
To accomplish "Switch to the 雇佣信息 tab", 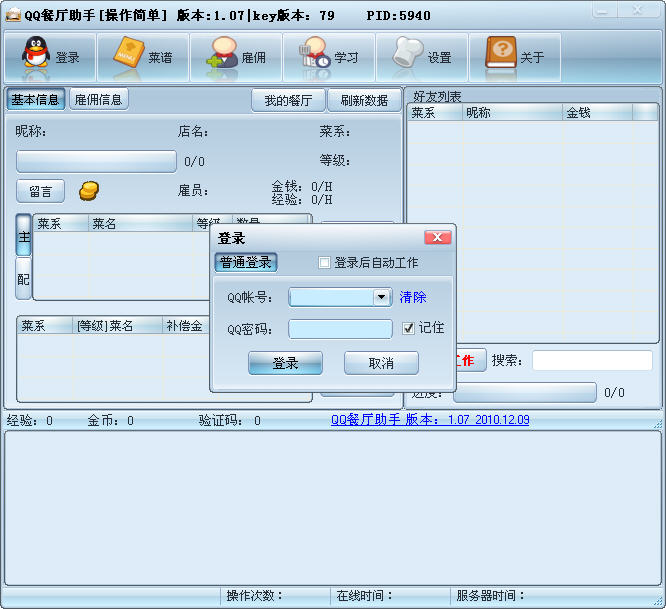I will tap(99, 99).
